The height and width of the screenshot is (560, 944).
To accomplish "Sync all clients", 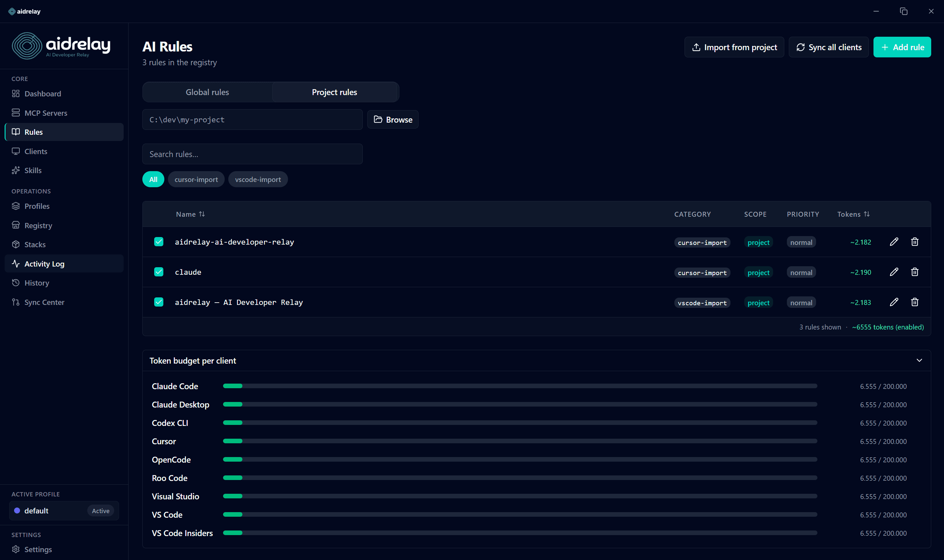I will pos(829,47).
